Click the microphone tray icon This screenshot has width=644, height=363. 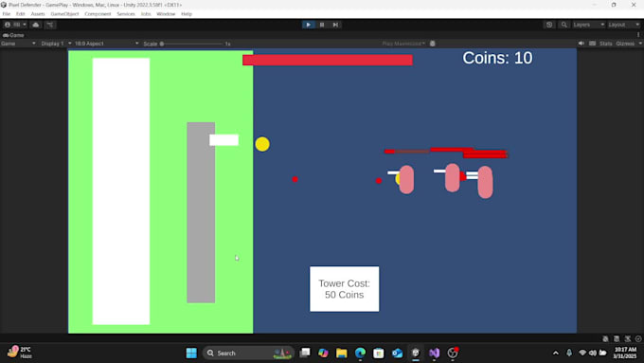coord(569,353)
